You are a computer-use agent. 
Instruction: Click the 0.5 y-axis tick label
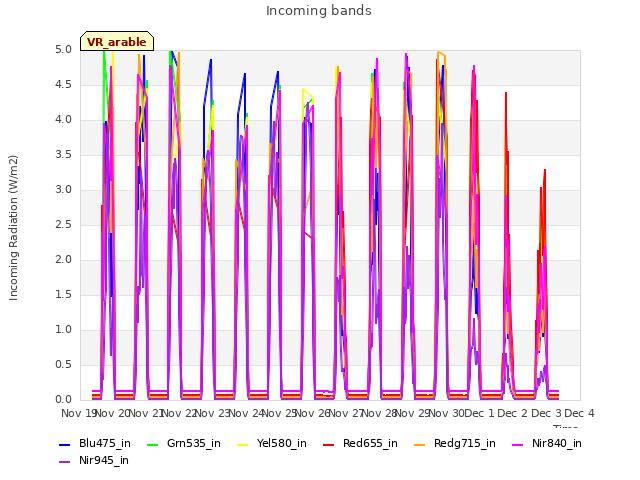click(63, 364)
